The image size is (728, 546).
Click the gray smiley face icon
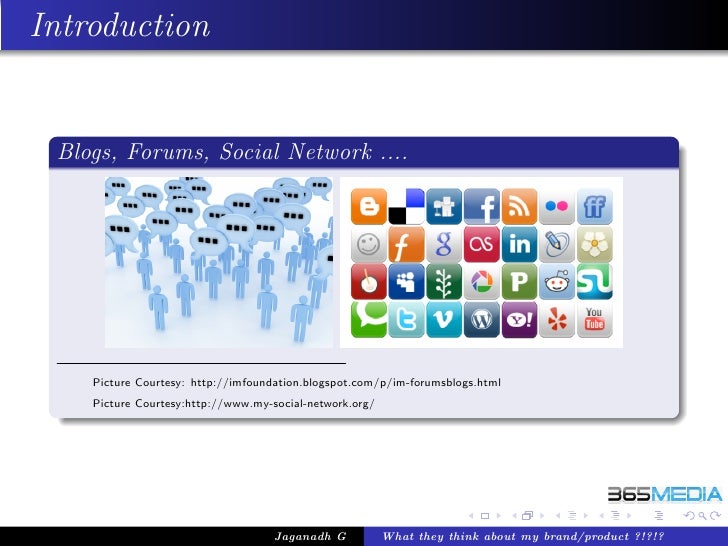[369, 244]
